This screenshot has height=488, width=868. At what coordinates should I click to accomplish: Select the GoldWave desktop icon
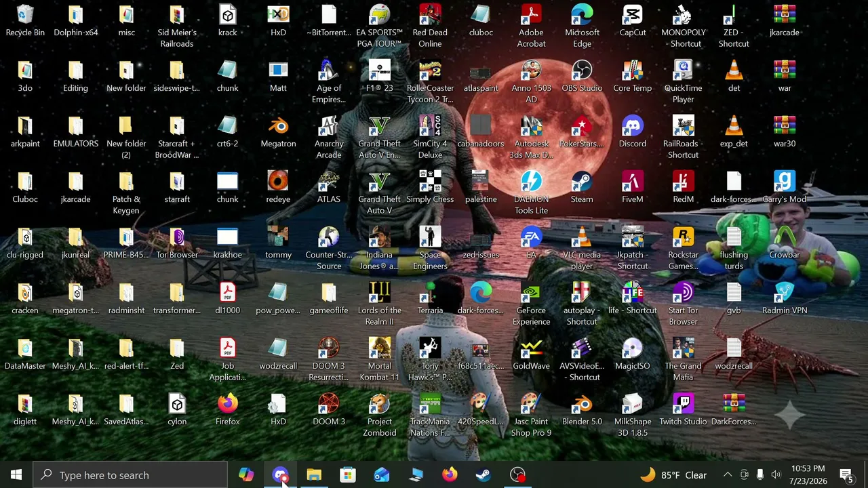point(531,354)
